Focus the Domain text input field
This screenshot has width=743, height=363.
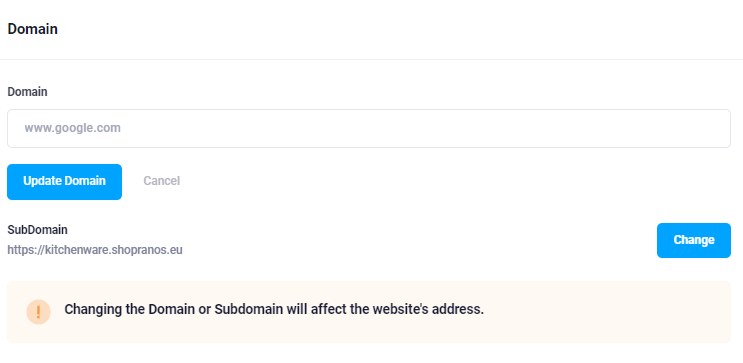369,128
